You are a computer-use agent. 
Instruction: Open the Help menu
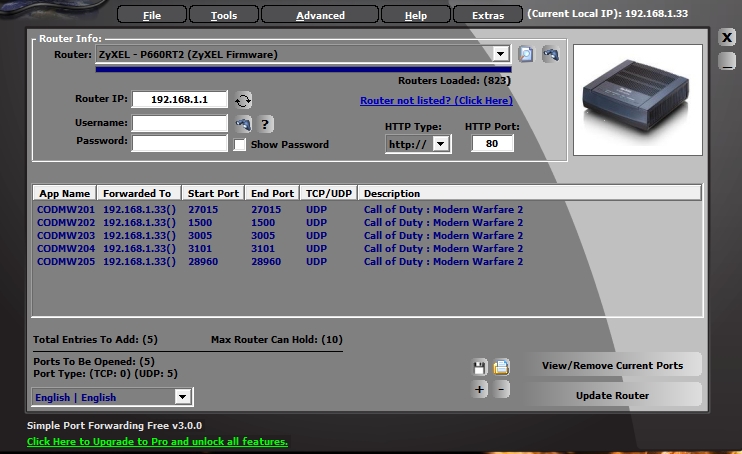415,15
